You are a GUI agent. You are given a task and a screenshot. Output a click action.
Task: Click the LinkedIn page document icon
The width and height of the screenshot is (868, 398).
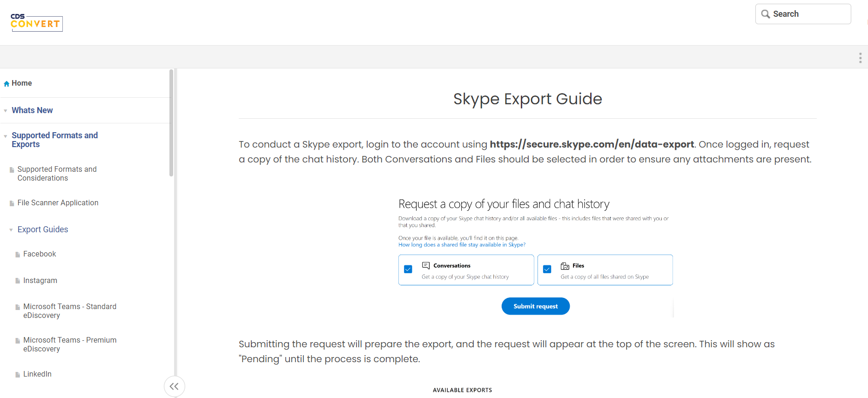18,375
